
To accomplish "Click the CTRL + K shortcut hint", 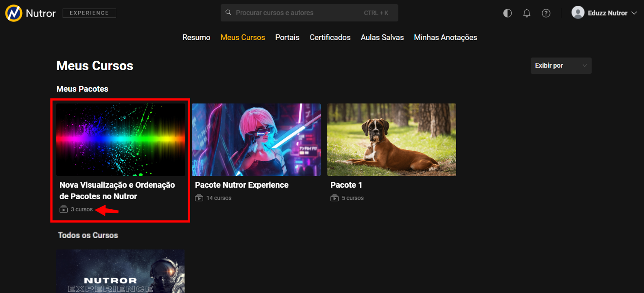I will (376, 13).
